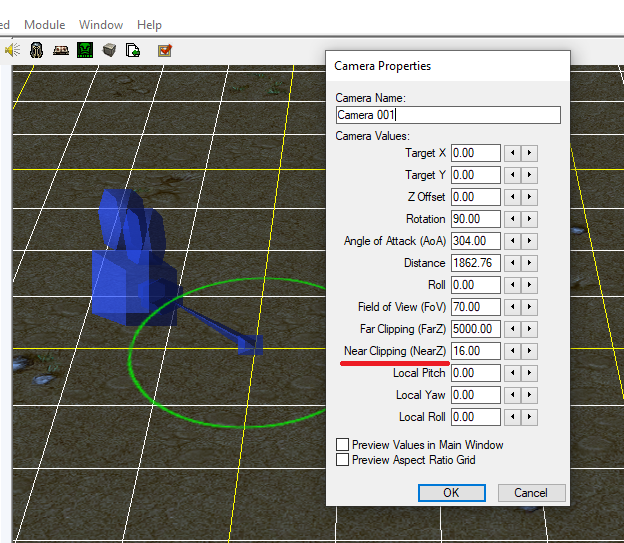Click the Local Yaw value field

tap(476, 395)
